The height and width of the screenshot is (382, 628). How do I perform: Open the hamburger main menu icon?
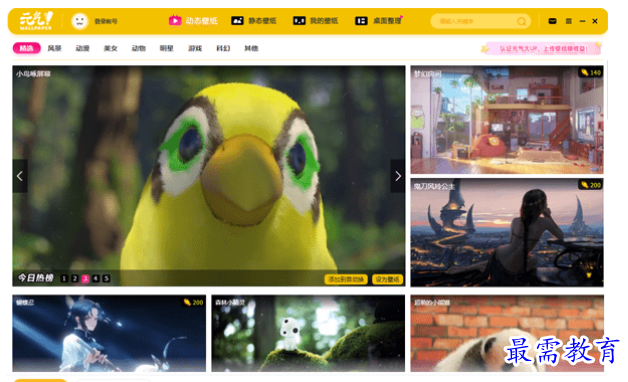click(568, 21)
